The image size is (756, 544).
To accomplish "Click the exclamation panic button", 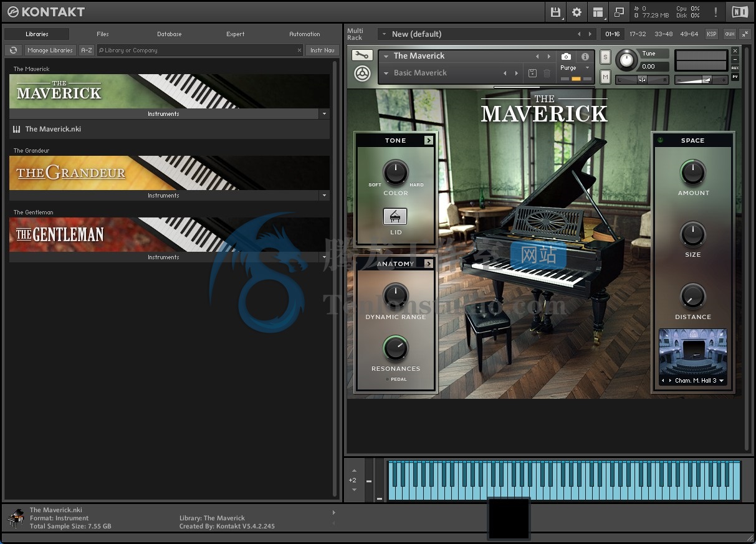I will [x=715, y=12].
